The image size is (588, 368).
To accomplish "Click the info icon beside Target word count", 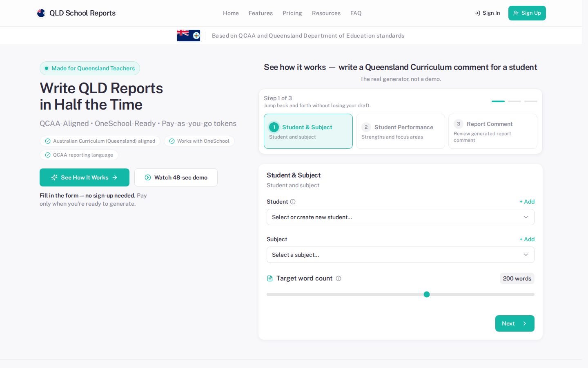I will pos(339,278).
